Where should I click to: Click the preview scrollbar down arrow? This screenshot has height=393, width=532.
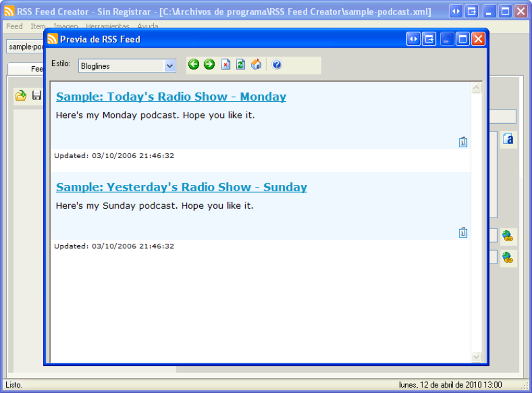[476, 356]
